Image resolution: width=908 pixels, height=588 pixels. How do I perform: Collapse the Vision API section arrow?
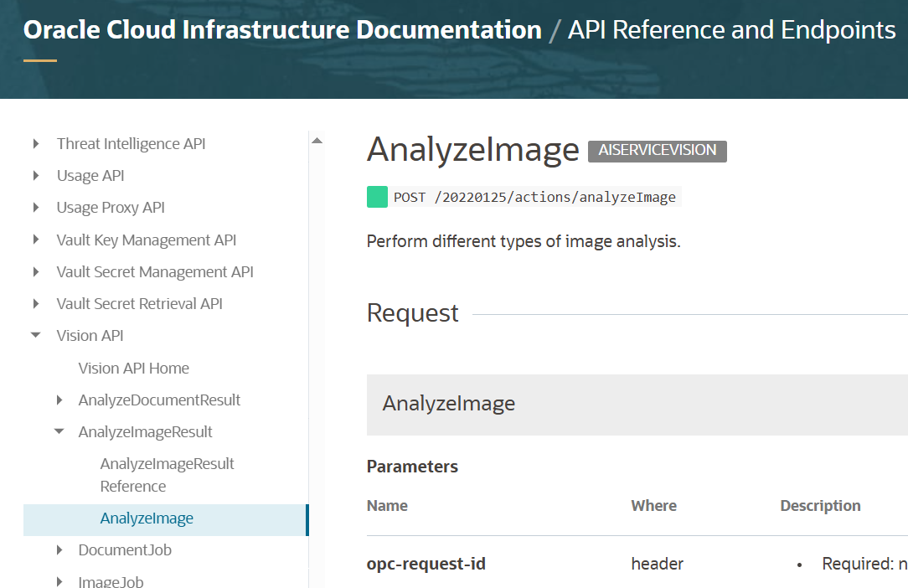coord(36,335)
